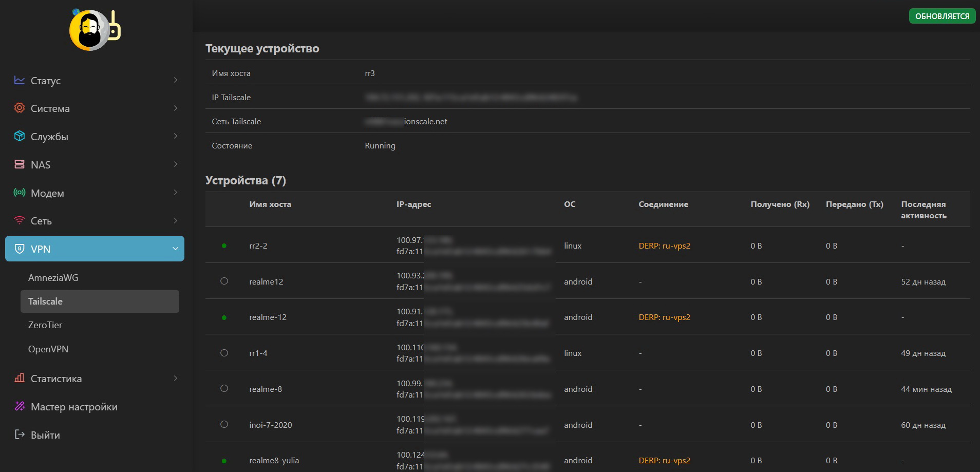
Task: Click '52 дн назад' activity cell
Action: [923, 282]
